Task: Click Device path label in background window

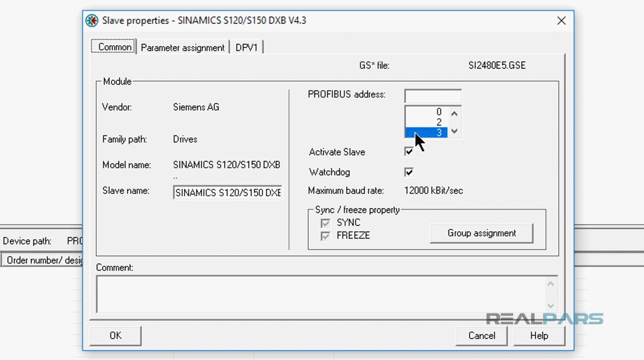Action: click(x=27, y=241)
